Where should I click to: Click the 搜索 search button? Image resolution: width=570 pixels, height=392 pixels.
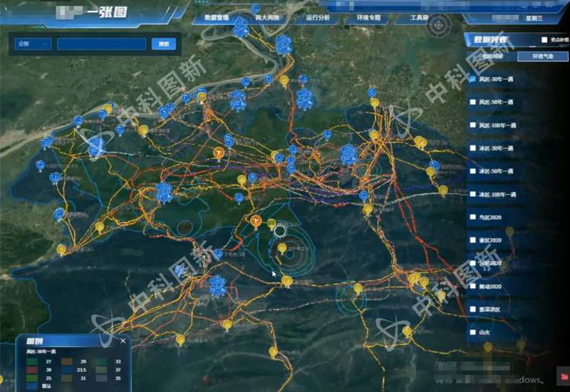click(163, 44)
